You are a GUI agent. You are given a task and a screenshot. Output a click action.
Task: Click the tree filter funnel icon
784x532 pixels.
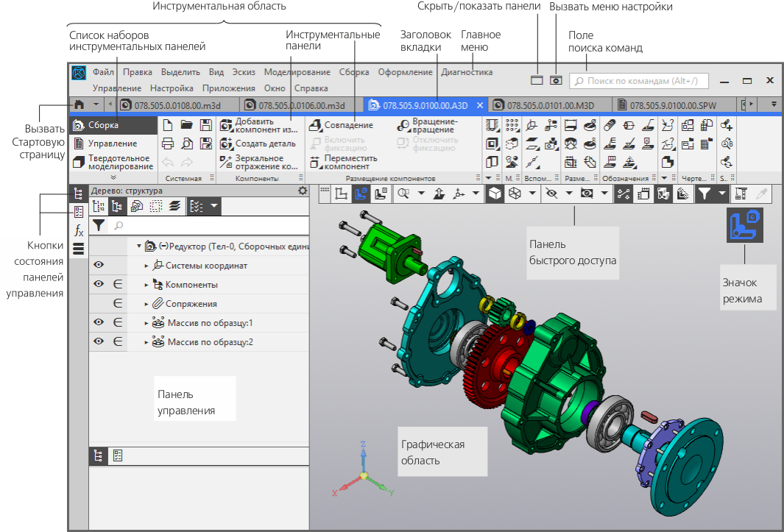point(98,226)
